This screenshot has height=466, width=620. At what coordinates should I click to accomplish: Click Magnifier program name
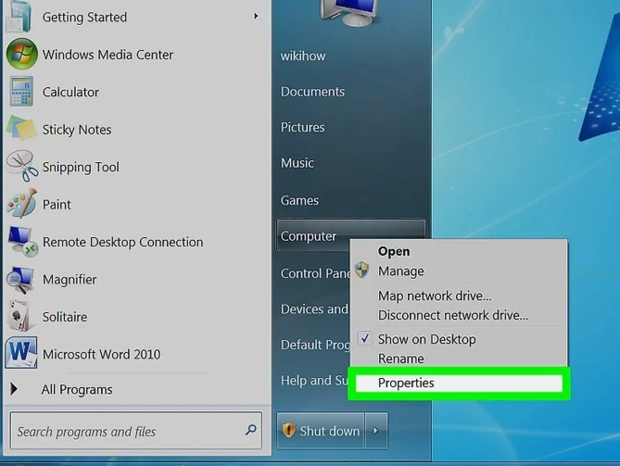pos(70,279)
